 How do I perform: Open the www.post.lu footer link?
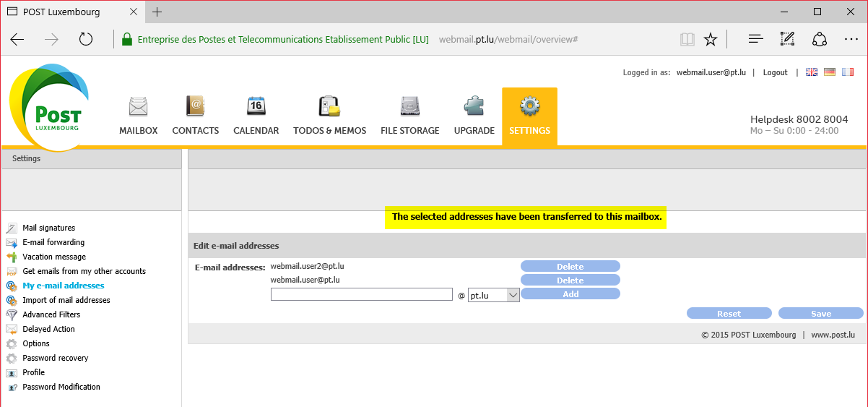click(833, 335)
